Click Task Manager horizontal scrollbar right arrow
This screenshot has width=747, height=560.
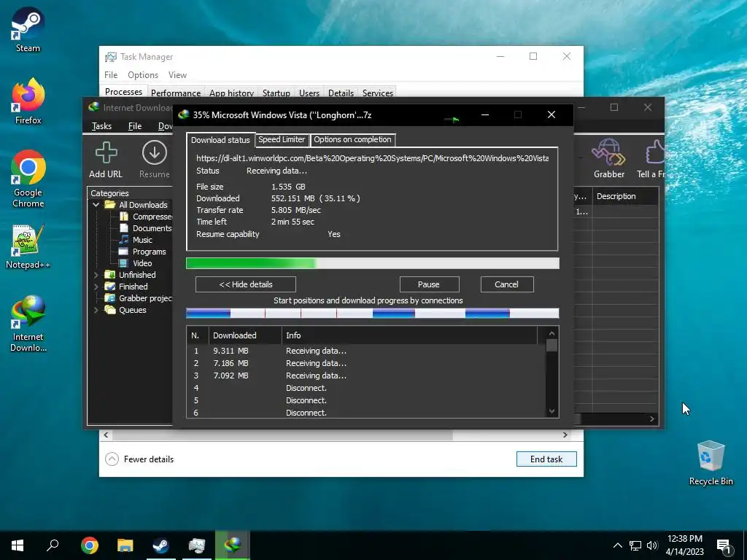tap(565, 435)
